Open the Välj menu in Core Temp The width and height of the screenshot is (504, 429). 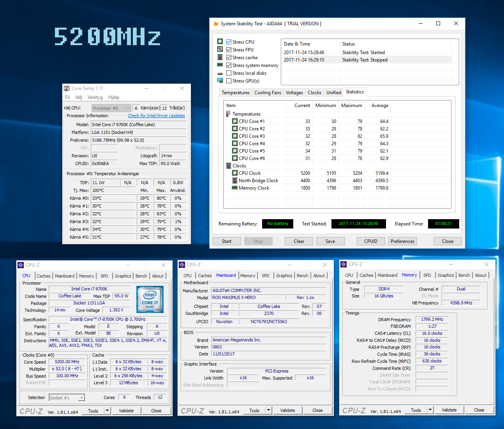79,97
